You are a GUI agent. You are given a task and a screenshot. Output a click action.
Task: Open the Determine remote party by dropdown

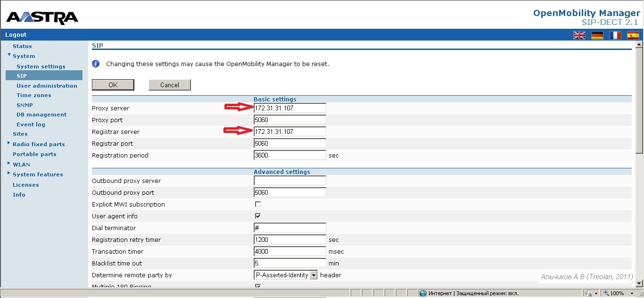pyautogui.click(x=313, y=275)
